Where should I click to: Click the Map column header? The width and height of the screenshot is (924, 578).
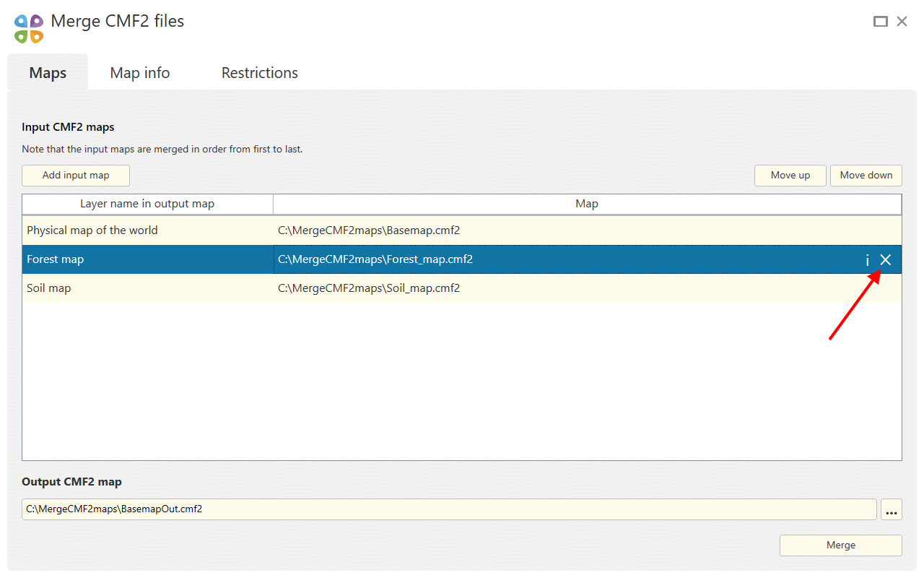point(587,204)
